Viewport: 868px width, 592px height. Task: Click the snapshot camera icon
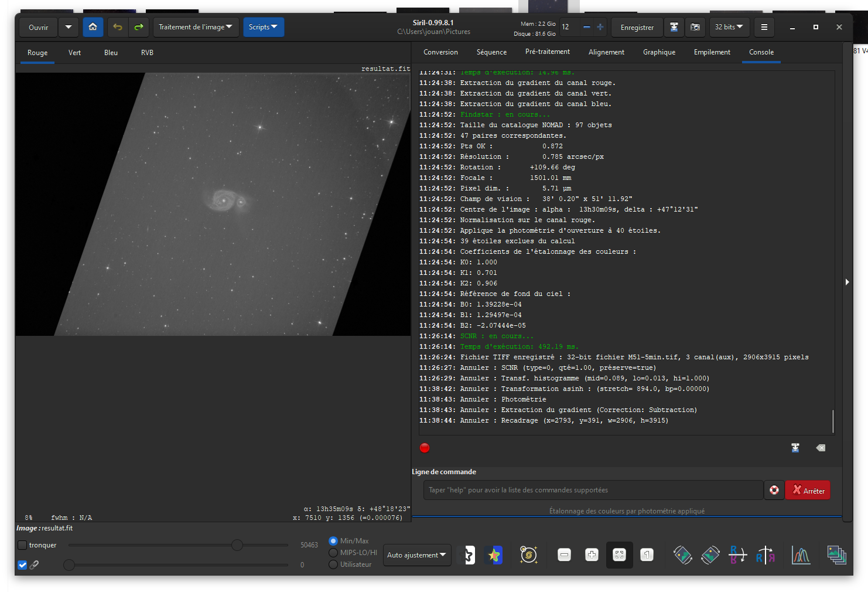[695, 27]
